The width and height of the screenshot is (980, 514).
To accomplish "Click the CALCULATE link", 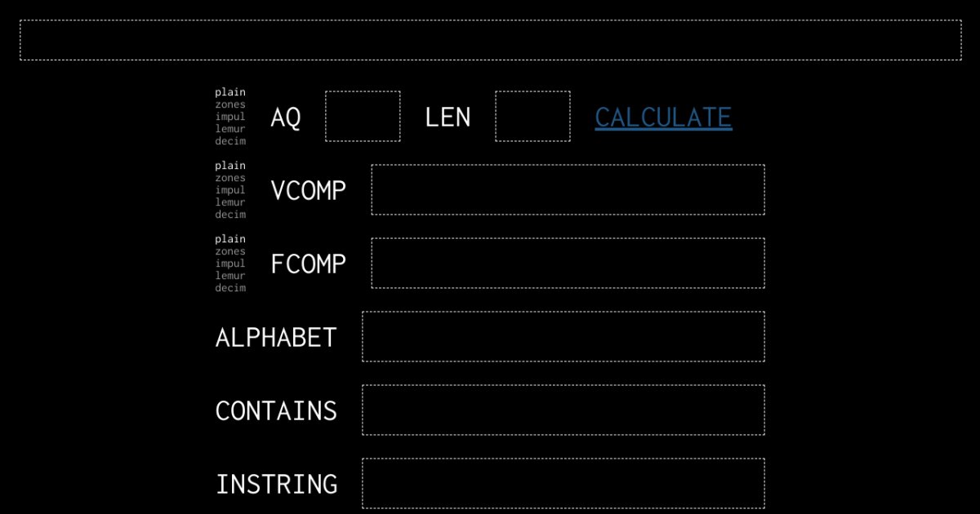I will (663, 117).
